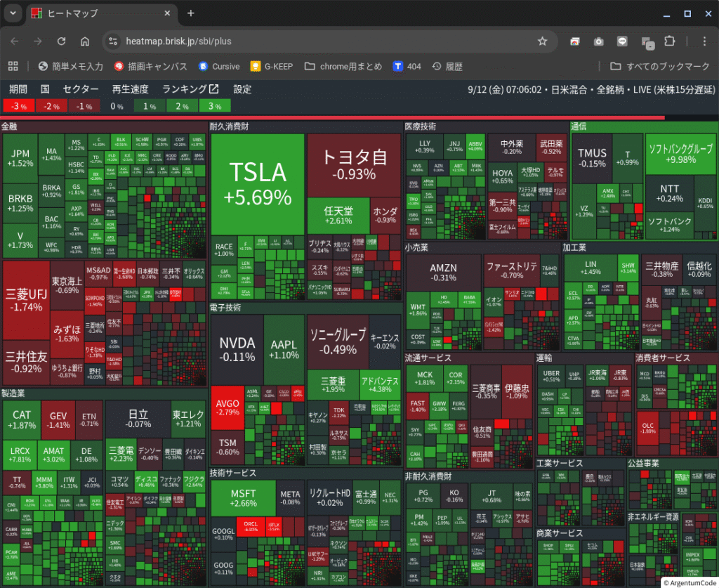Open the G-KEEP bookmark
This screenshot has height=588, width=719.
point(272,67)
